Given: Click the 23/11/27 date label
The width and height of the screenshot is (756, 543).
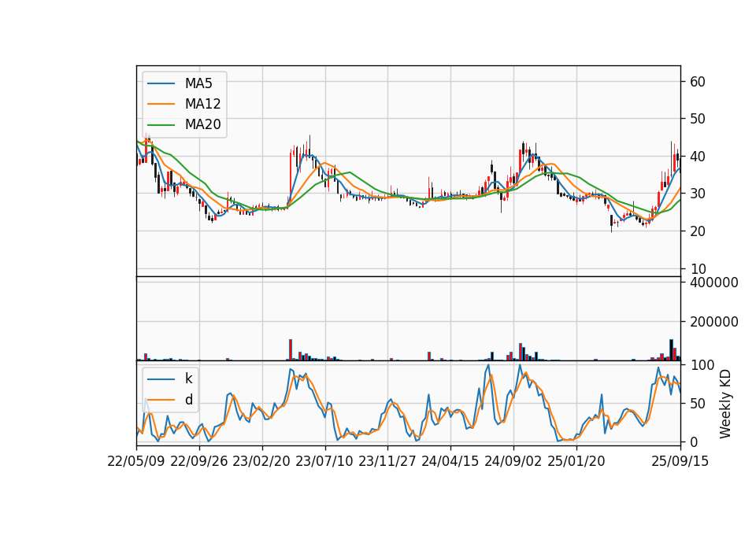Looking at the screenshot, I should pyautogui.click(x=387, y=461).
